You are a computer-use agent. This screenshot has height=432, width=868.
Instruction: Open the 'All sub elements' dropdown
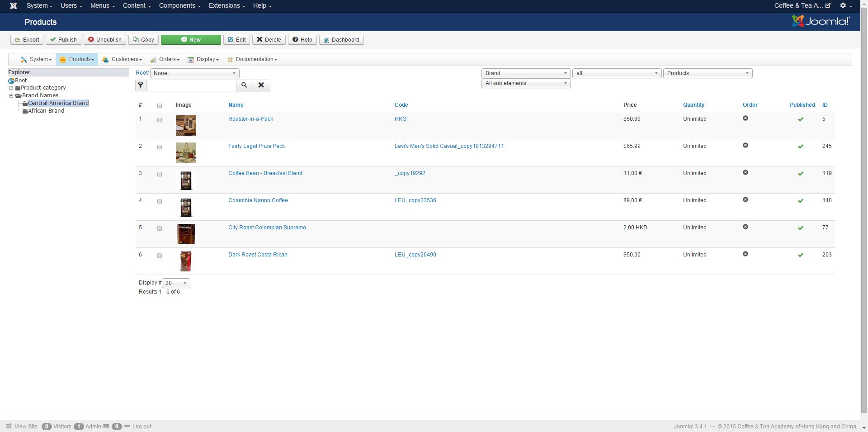(526, 83)
